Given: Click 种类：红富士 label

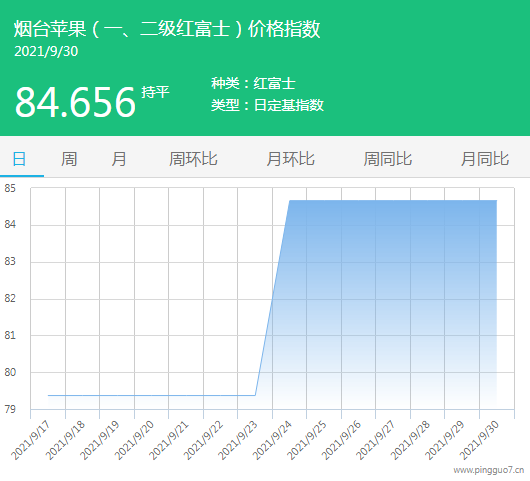Looking at the screenshot, I should (254, 83).
